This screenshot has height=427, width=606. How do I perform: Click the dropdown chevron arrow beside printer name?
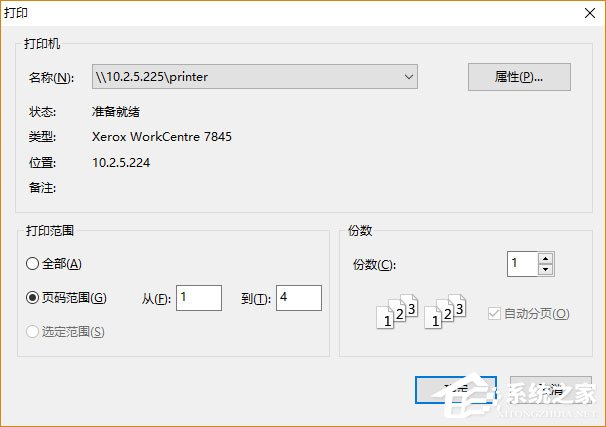point(409,77)
